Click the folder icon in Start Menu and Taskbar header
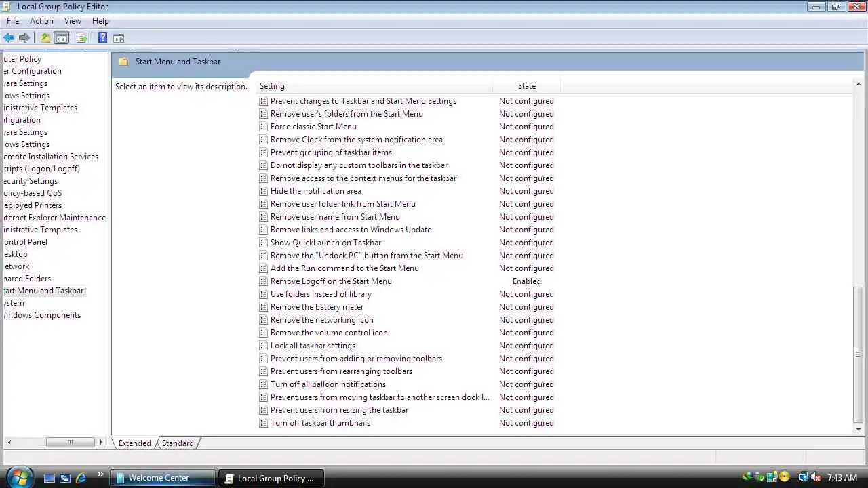The width and height of the screenshot is (868, 488). (x=123, y=62)
